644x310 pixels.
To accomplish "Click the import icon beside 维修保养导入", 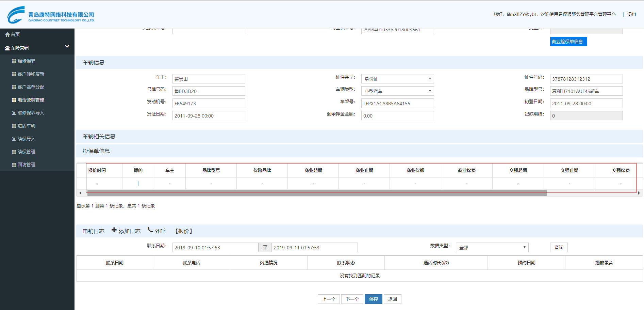I will [x=14, y=113].
